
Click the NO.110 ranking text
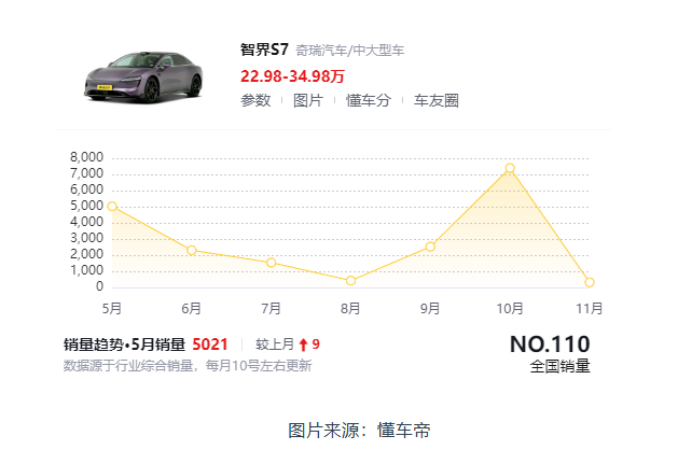[x=550, y=344]
